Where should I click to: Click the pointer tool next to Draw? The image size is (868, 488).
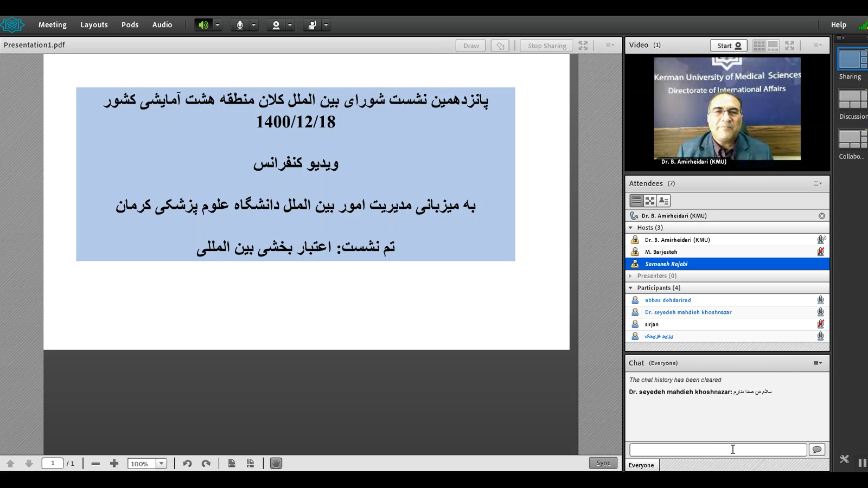click(x=500, y=46)
